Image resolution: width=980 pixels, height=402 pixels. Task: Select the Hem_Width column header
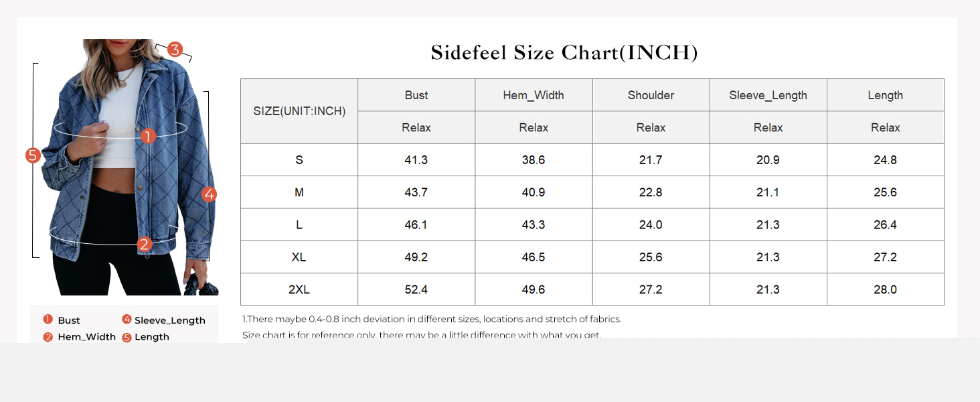click(534, 95)
